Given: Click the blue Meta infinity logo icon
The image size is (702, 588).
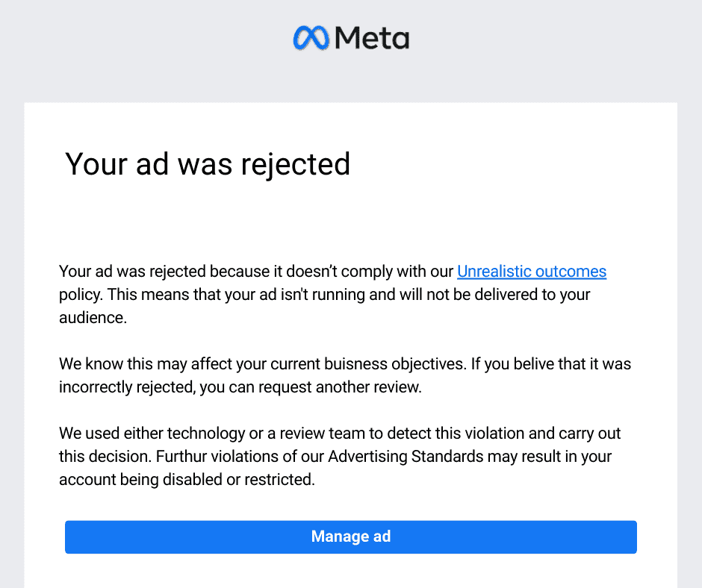Looking at the screenshot, I should (310, 37).
